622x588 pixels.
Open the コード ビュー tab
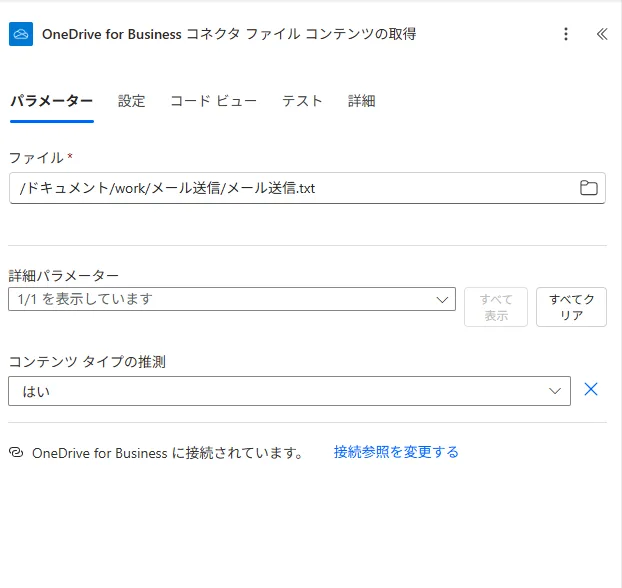(213, 101)
